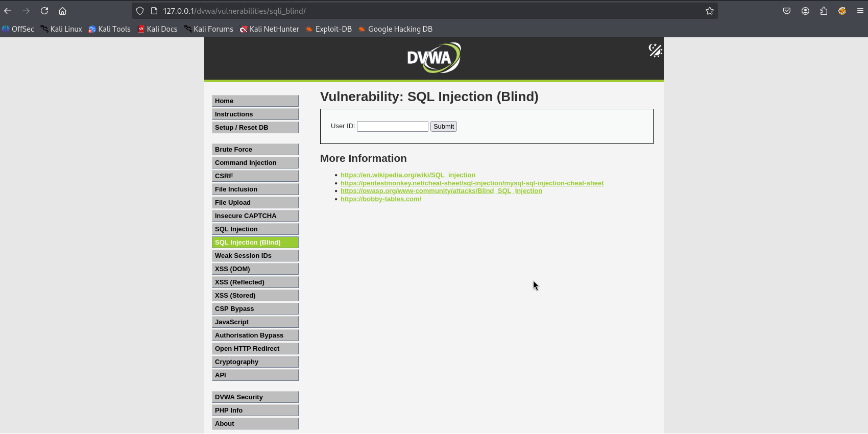The width and height of the screenshot is (868, 434).
Task: Open Weak Session IDs menu item
Action: tap(255, 256)
